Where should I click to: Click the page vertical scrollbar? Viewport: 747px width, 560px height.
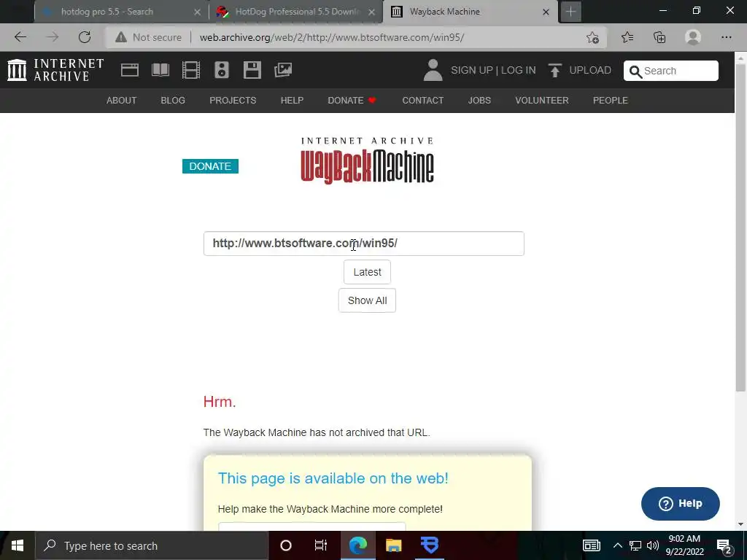(741, 227)
